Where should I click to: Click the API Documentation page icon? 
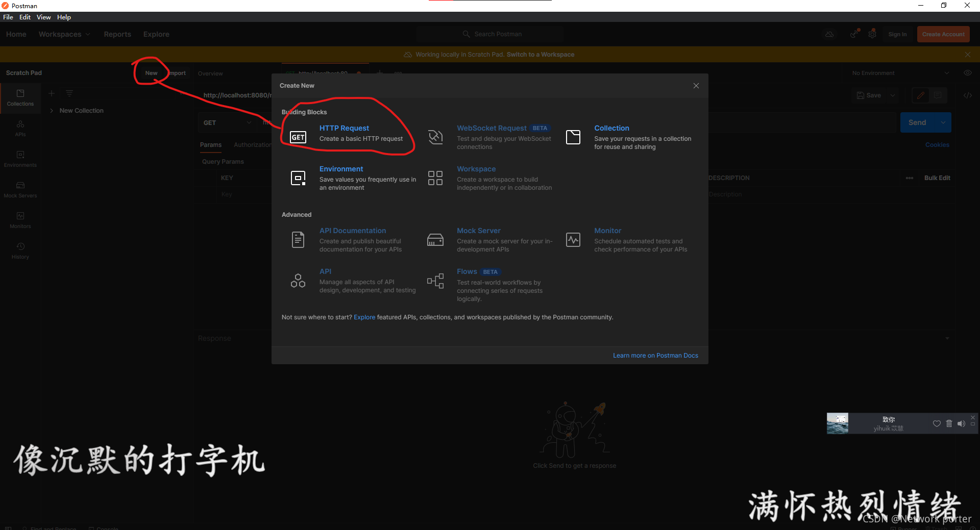point(298,239)
